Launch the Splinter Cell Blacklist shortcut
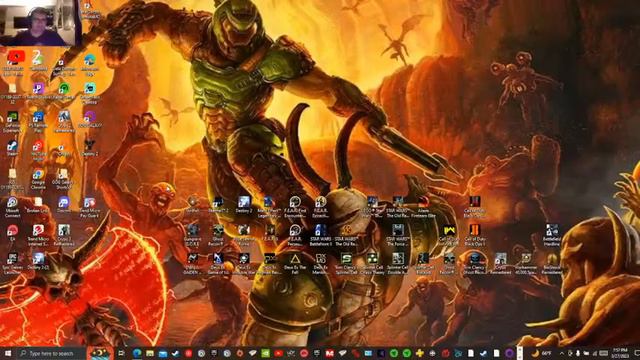Image resolution: width=640 pixels, height=360 pixels. (423, 263)
